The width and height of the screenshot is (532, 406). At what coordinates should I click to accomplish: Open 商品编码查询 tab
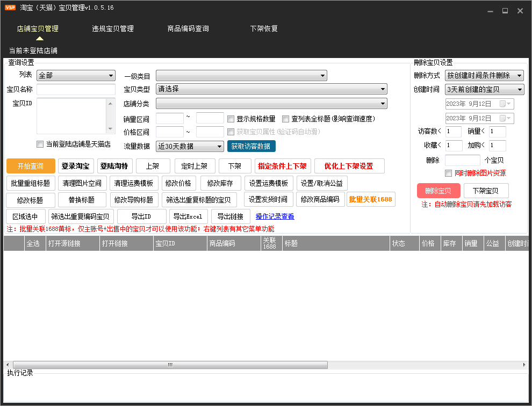[x=188, y=29]
